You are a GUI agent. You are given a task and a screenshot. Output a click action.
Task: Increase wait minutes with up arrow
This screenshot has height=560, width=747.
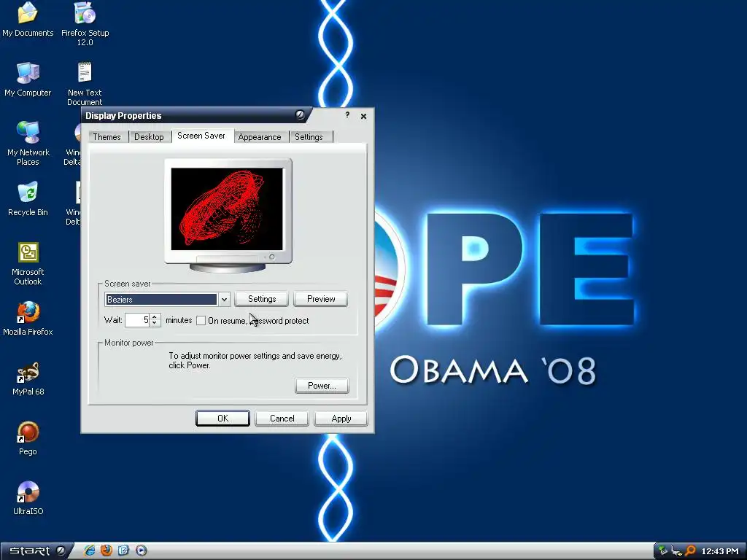coord(155,316)
